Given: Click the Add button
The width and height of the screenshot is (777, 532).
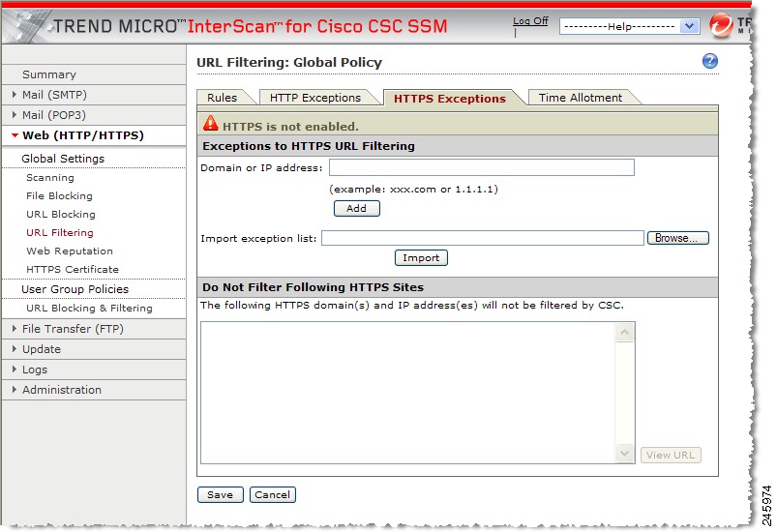Looking at the screenshot, I should (x=357, y=208).
